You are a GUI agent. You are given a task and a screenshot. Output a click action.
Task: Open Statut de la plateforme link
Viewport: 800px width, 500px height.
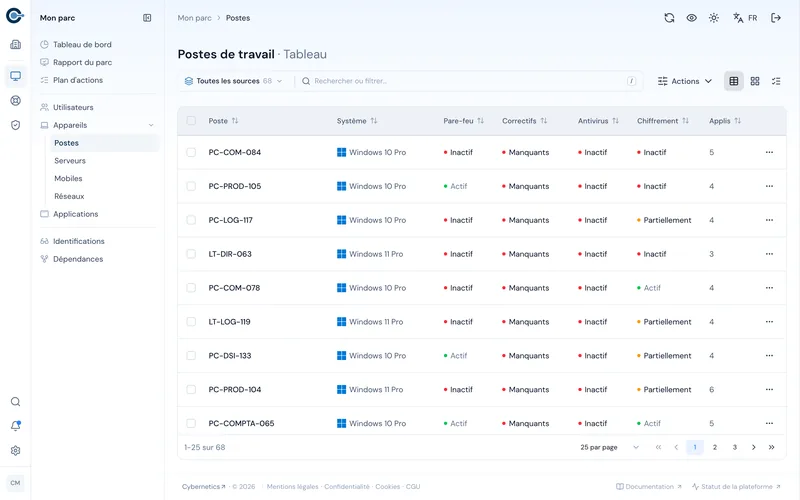click(736, 487)
